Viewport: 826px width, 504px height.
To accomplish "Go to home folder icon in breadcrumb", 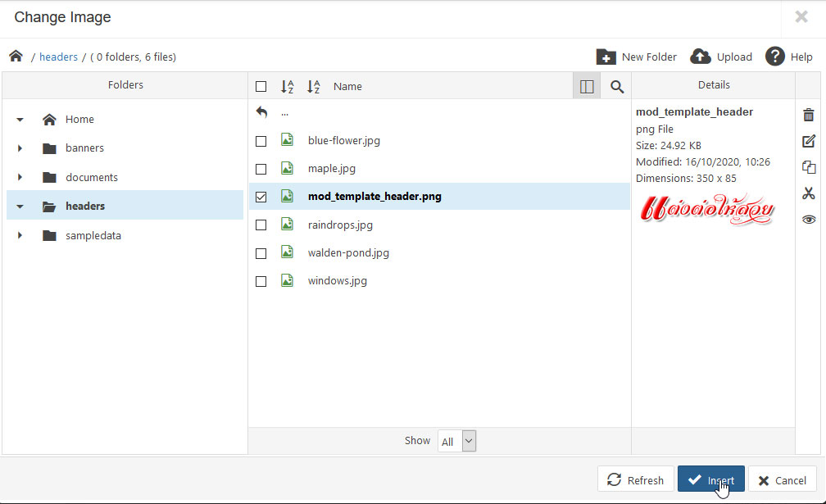I will (16, 57).
